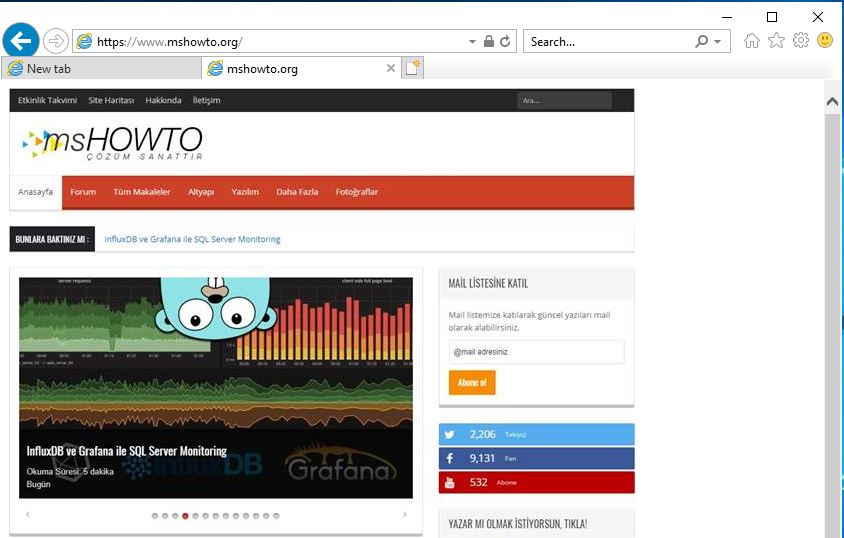
Task: Click the lock security icon in address bar
Action: pyautogui.click(x=489, y=41)
